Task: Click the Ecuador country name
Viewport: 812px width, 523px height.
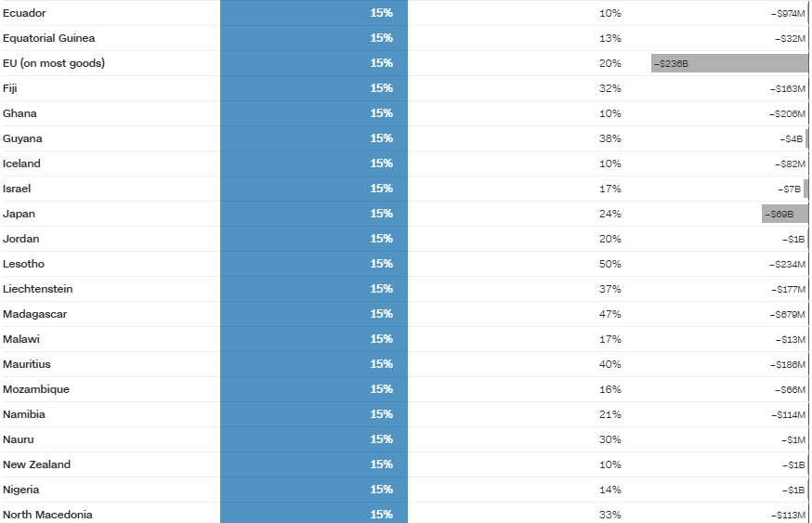Action: coord(24,13)
